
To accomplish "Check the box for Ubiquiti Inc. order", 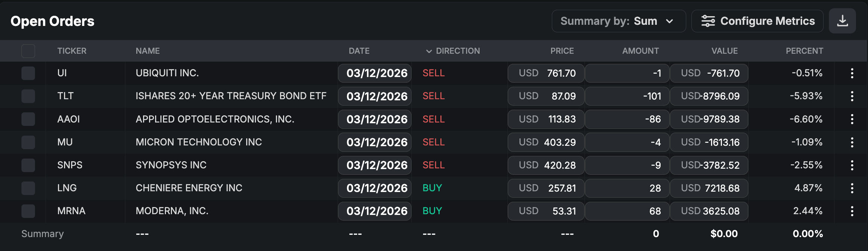I will coord(28,73).
